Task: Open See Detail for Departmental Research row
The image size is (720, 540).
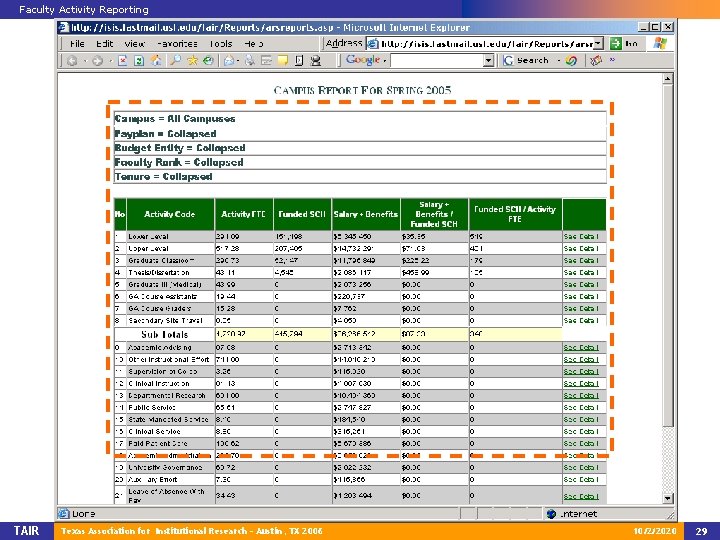Action: click(581, 395)
